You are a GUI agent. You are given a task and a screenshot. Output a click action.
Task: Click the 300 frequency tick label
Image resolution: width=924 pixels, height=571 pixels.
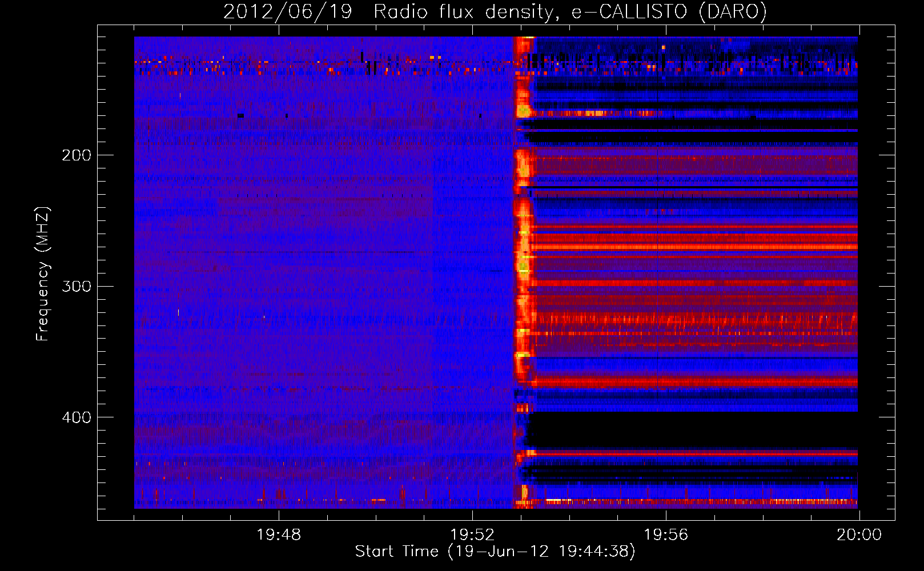click(x=77, y=286)
